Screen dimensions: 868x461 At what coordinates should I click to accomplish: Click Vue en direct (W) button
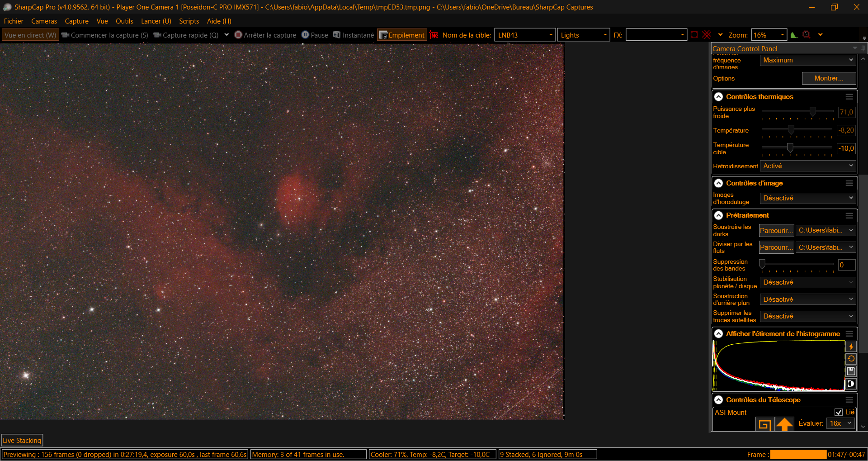tap(30, 35)
